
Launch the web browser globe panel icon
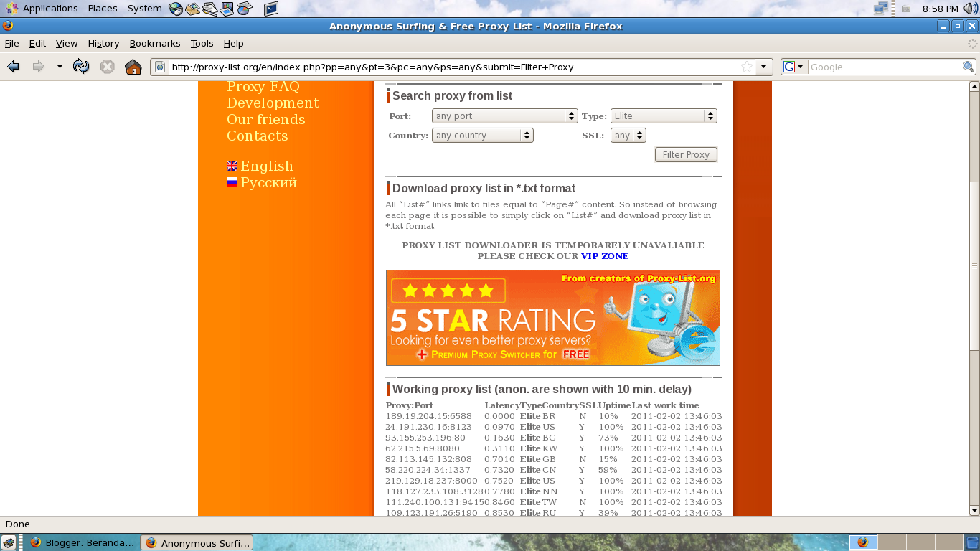point(176,9)
